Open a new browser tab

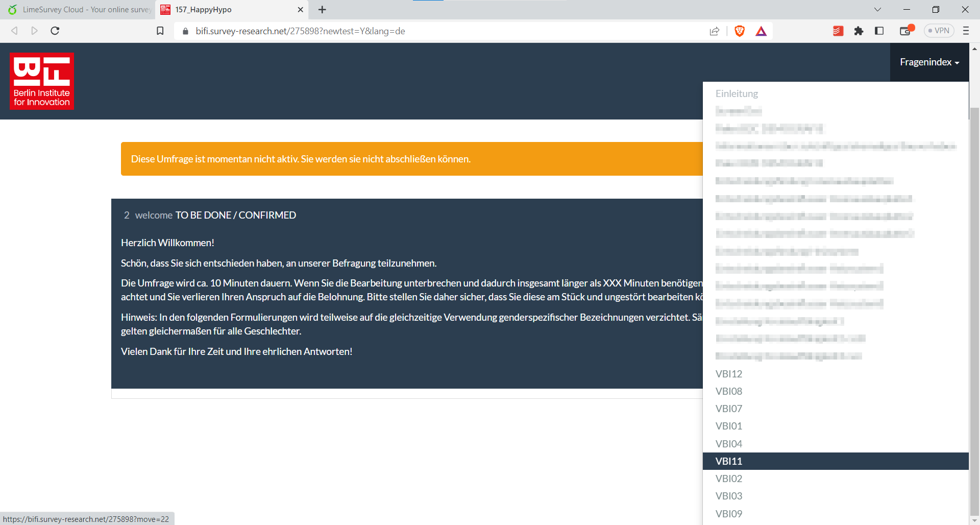322,10
